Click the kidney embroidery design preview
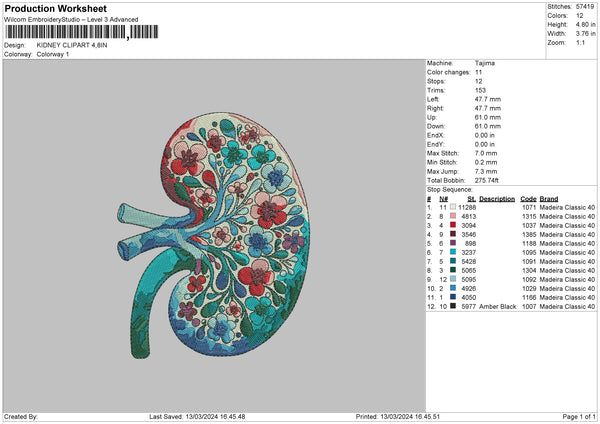This screenshot has height=424, width=600. (x=214, y=236)
